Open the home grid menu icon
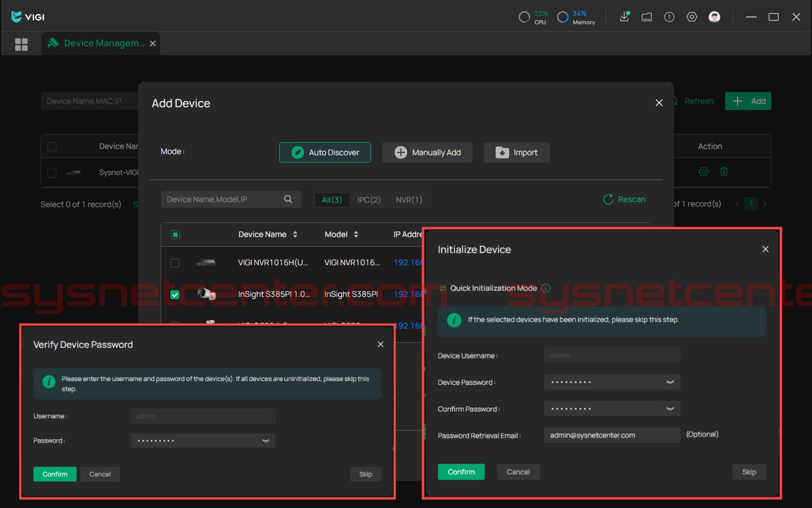 point(21,44)
